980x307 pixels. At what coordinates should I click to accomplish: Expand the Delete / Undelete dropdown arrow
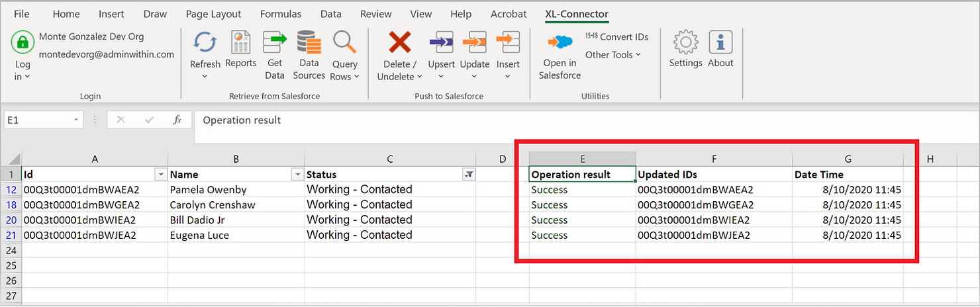(420, 77)
